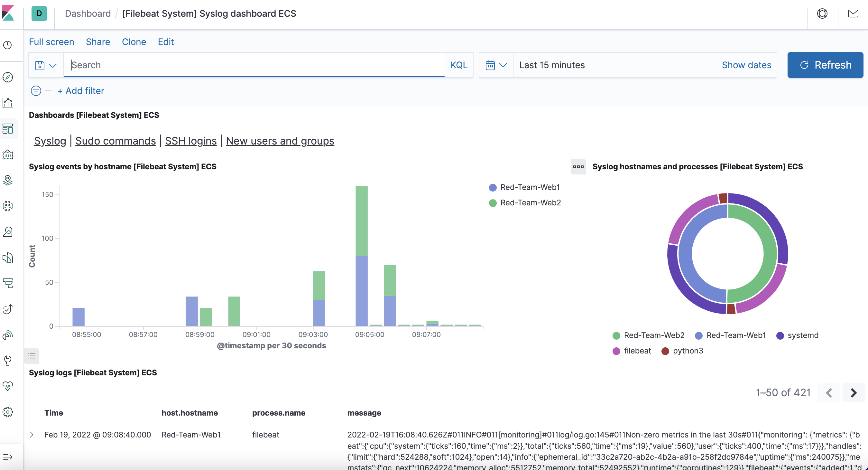The width and height of the screenshot is (868, 470).
Task: Open pie chart panel options menu
Action: pyautogui.click(x=578, y=166)
